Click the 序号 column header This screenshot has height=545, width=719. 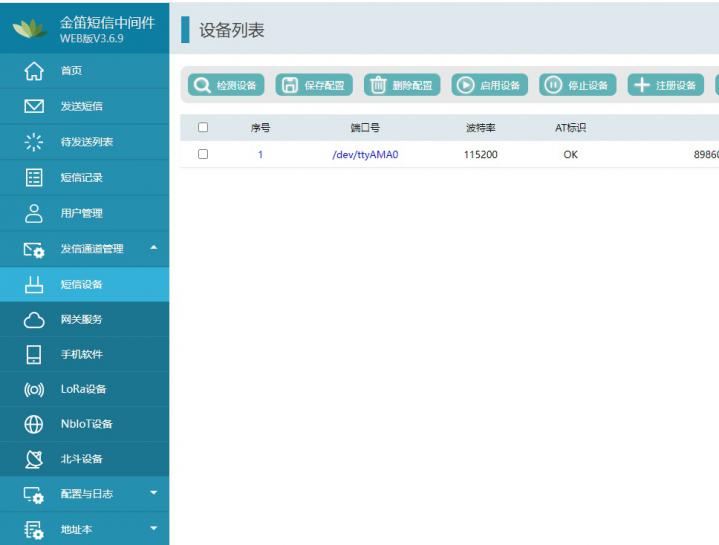pos(260,128)
